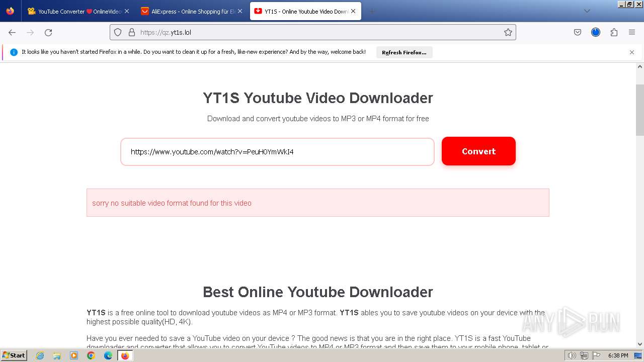Open the Firefox account icon
This screenshot has height=362, width=644.
(x=596, y=32)
